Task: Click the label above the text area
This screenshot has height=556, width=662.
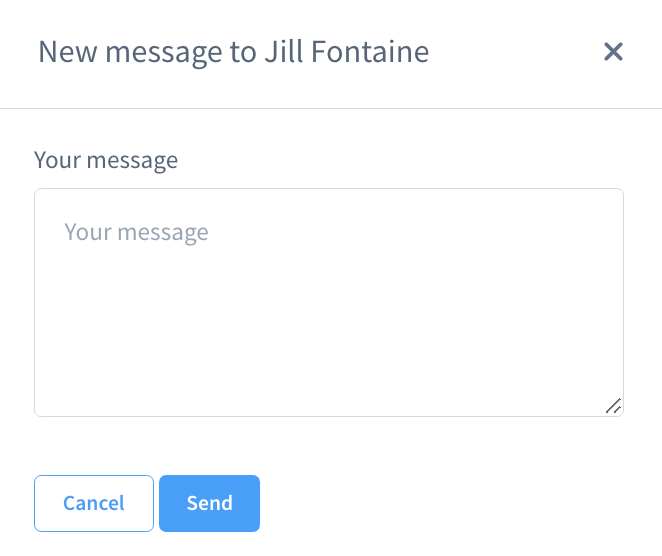Action: tap(106, 160)
